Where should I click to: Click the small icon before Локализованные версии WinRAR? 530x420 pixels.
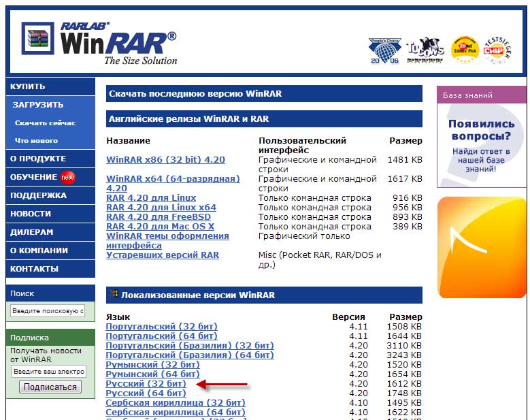click(x=114, y=293)
